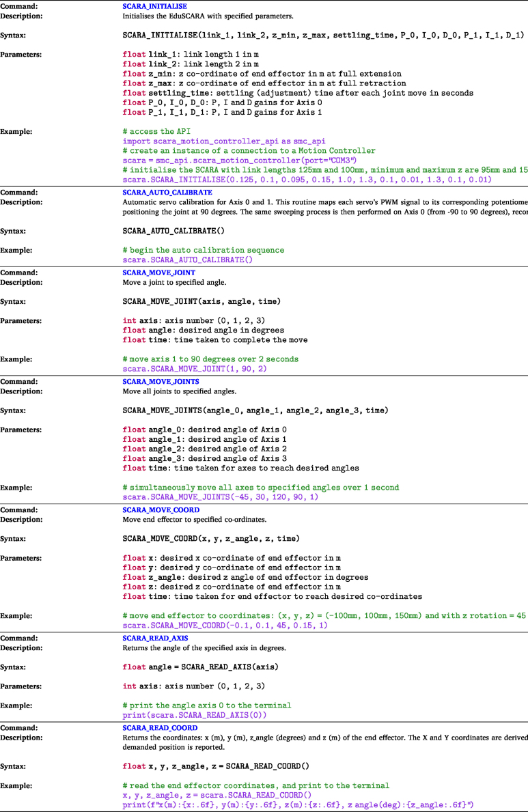Select 'float angle_2: desired angle of Axis 2'

(x=205, y=449)
